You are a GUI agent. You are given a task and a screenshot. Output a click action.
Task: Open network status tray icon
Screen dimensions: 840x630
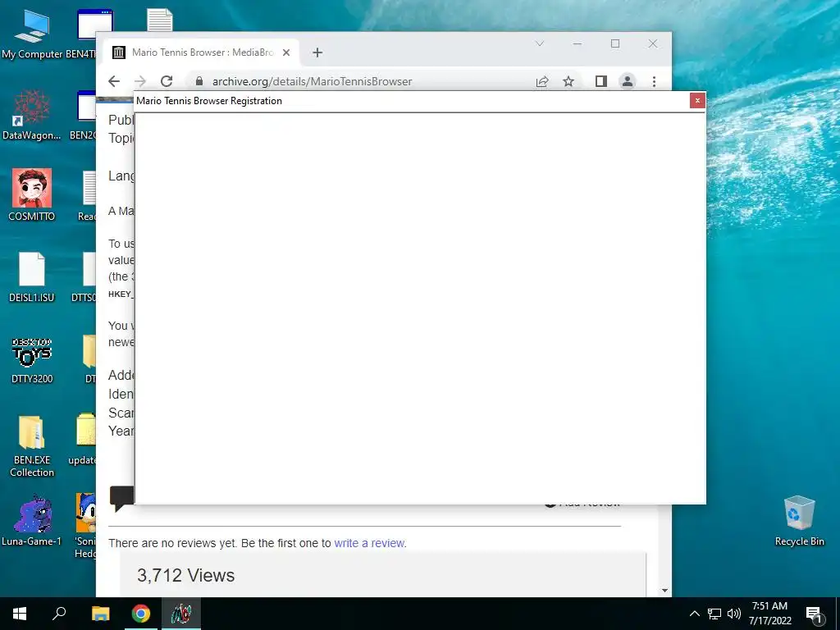tap(714, 614)
